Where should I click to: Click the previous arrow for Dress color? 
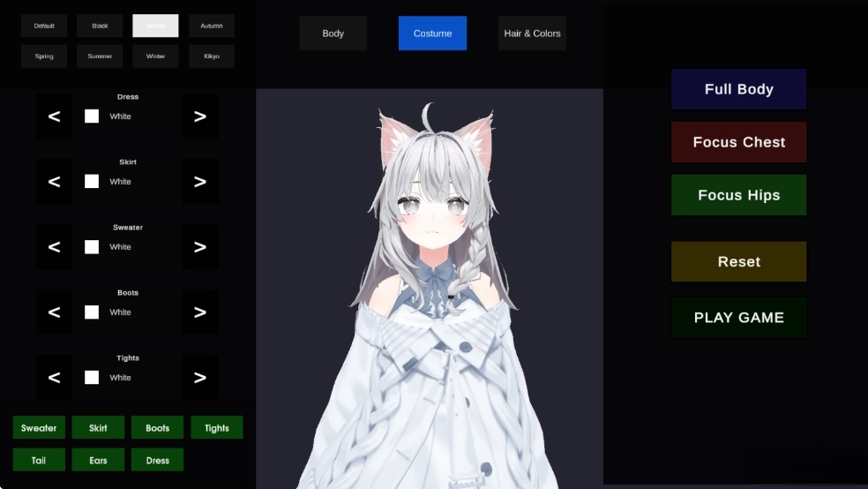click(54, 117)
